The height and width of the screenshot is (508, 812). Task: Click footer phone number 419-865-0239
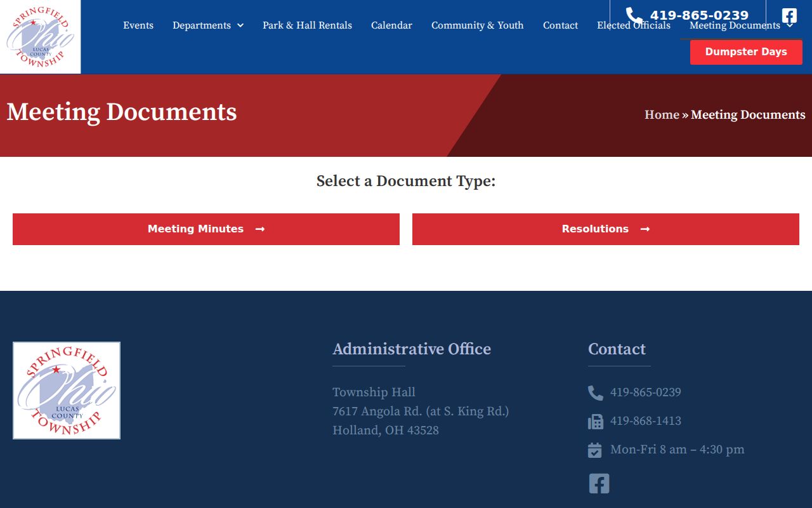tap(646, 392)
